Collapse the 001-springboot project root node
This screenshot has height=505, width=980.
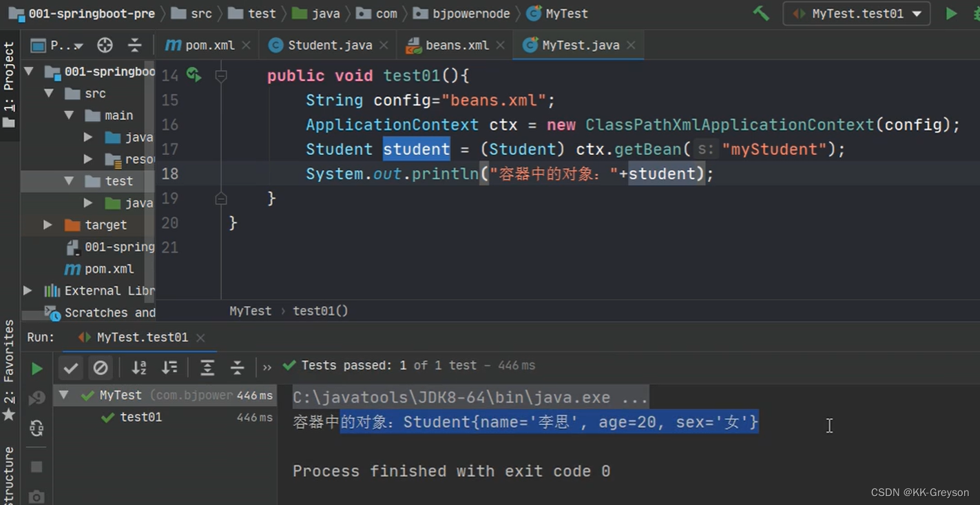(29, 71)
